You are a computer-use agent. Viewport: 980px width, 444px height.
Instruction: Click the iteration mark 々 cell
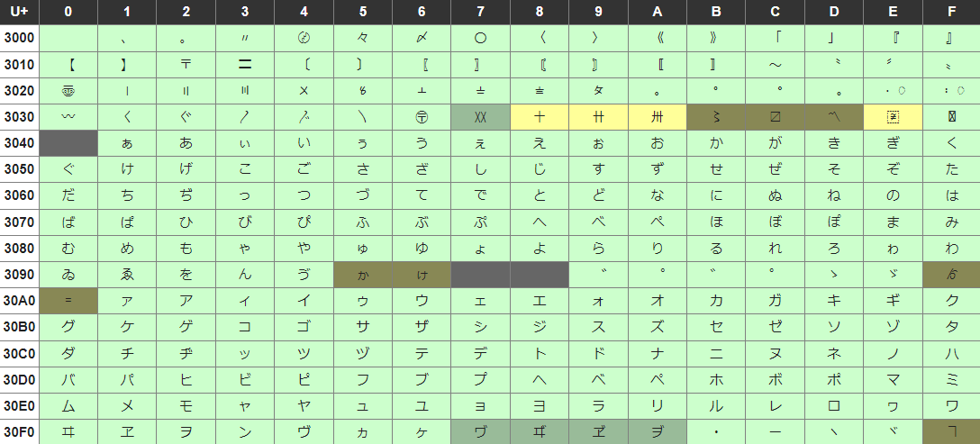click(362, 39)
